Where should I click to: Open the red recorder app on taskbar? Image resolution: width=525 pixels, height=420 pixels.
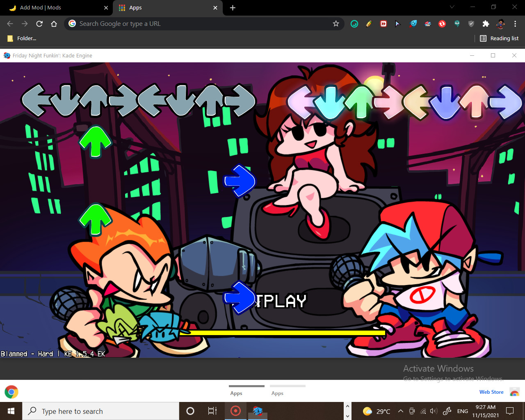[235, 411]
